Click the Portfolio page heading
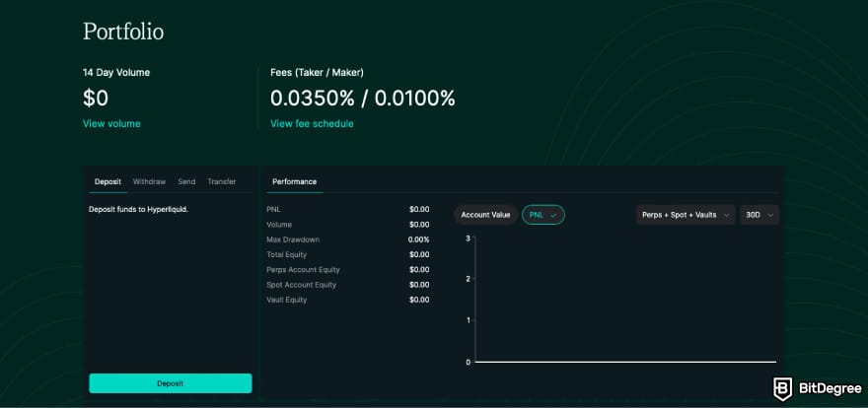This screenshot has height=408, width=868. [x=123, y=32]
